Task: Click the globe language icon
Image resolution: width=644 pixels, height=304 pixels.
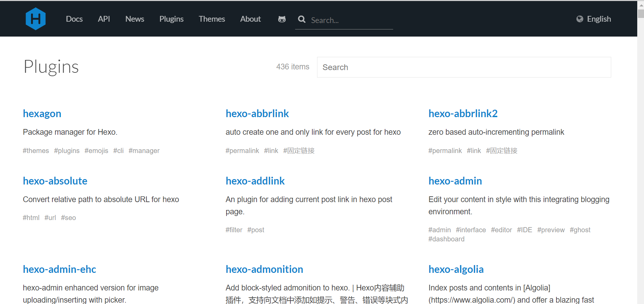Action: tap(580, 19)
